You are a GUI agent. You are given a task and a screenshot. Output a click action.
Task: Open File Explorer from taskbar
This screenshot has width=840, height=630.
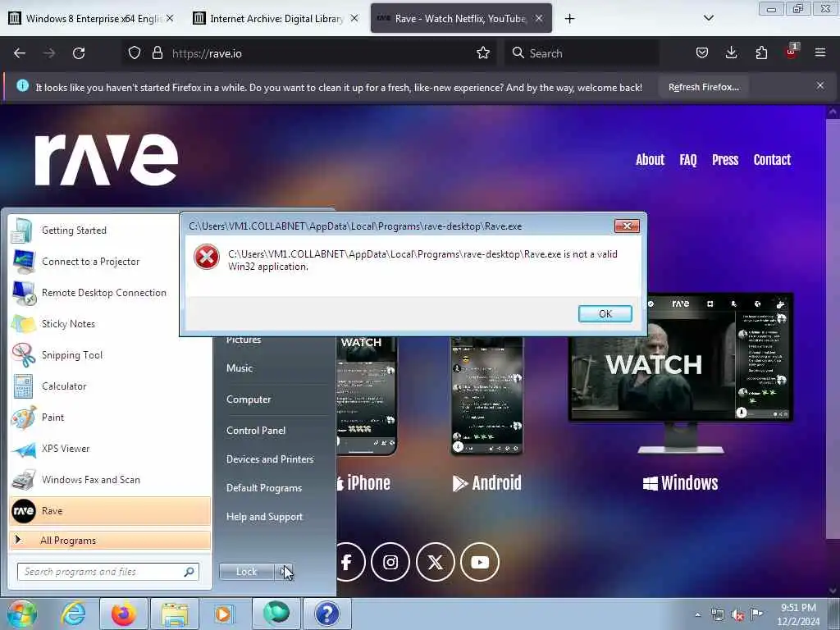174,614
